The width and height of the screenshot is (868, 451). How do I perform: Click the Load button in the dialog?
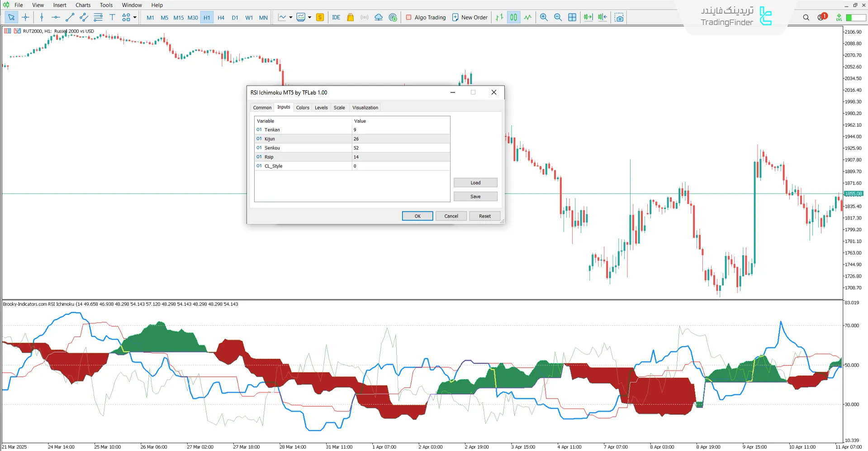475,182
